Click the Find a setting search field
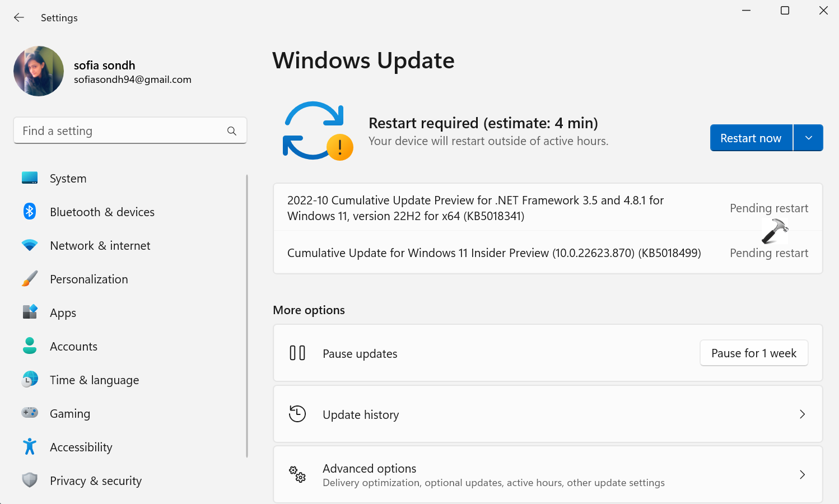 click(x=120, y=131)
